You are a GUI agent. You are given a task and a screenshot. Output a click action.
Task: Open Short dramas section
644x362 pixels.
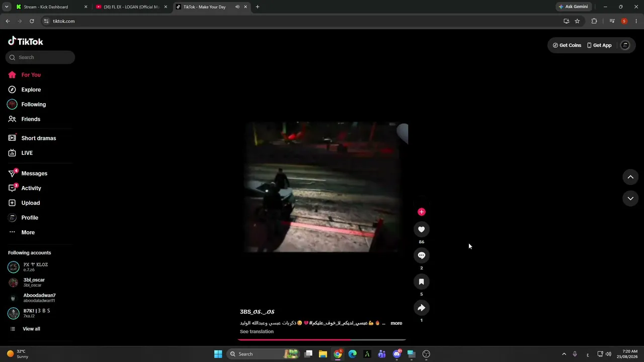[x=38, y=138]
